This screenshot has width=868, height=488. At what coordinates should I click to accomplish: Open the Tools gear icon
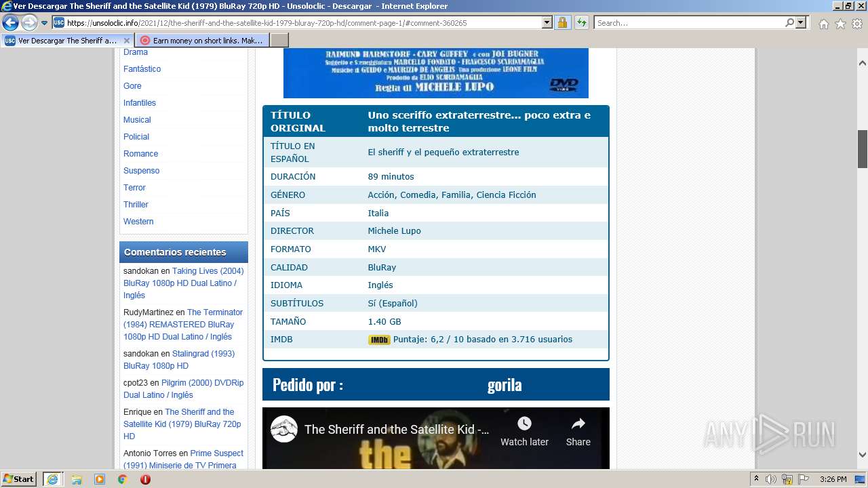[856, 24]
